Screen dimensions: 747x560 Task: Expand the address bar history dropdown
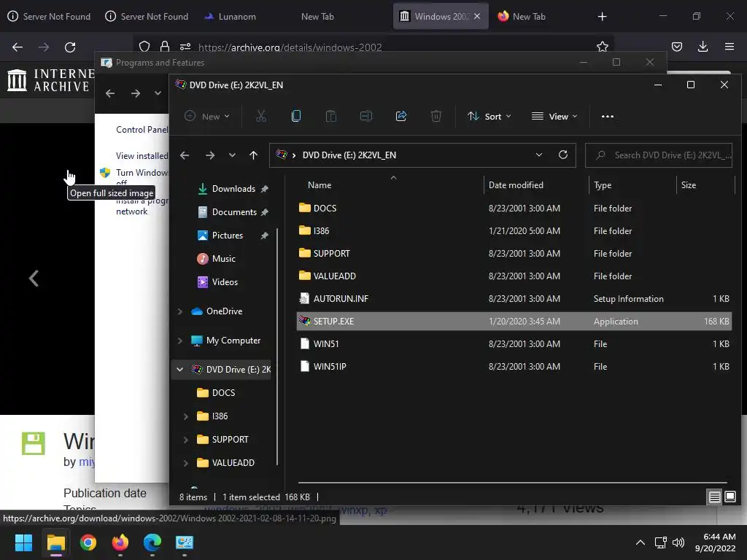pos(539,155)
